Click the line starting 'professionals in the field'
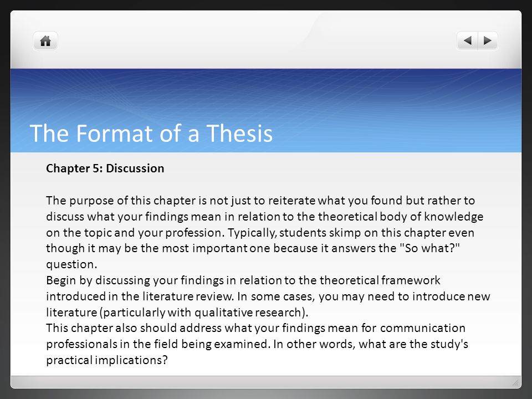Viewport: 532px width, 399px height. pyautogui.click(x=257, y=344)
